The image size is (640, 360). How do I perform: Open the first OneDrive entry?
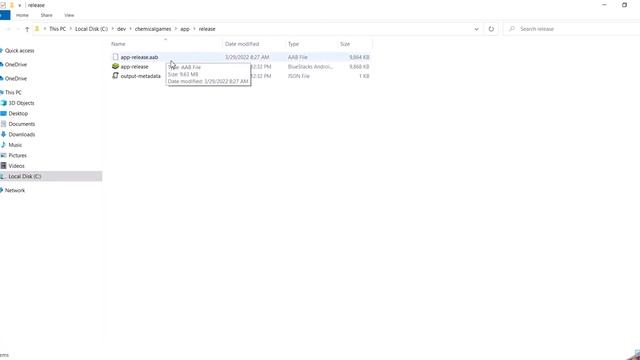tap(16, 64)
